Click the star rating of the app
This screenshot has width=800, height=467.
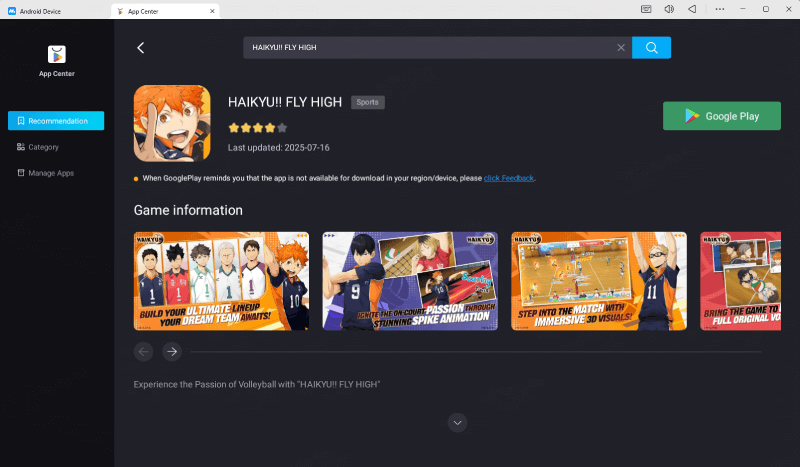tap(258, 128)
